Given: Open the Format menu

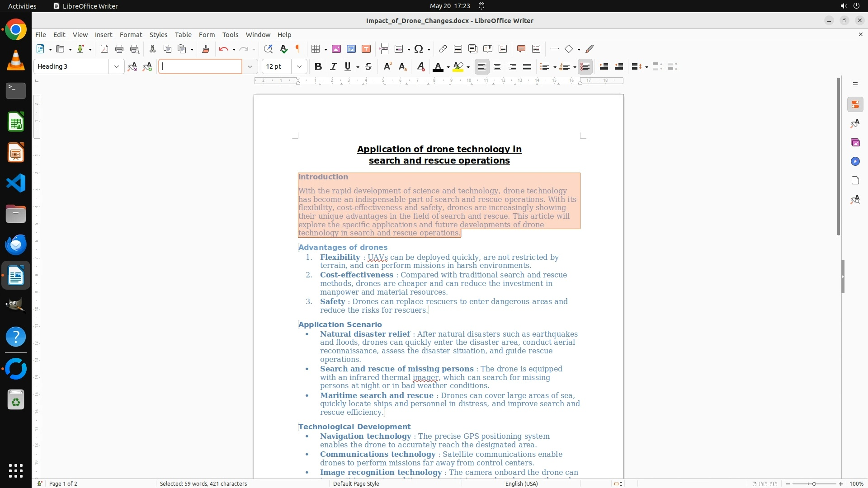Looking at the screenshot, I should point(131,34).
